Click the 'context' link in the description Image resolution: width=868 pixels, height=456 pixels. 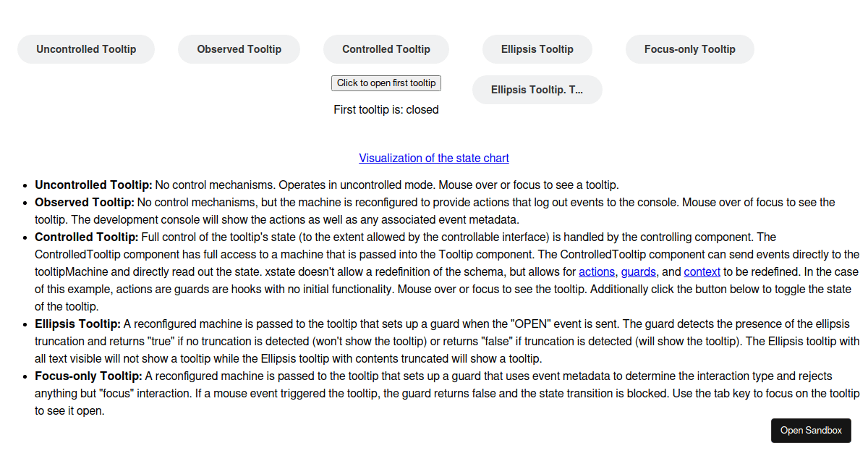702,271
